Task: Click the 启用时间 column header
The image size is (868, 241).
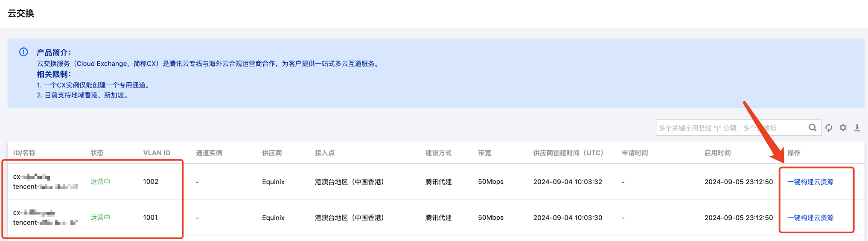Action: [x=717, y=153]
